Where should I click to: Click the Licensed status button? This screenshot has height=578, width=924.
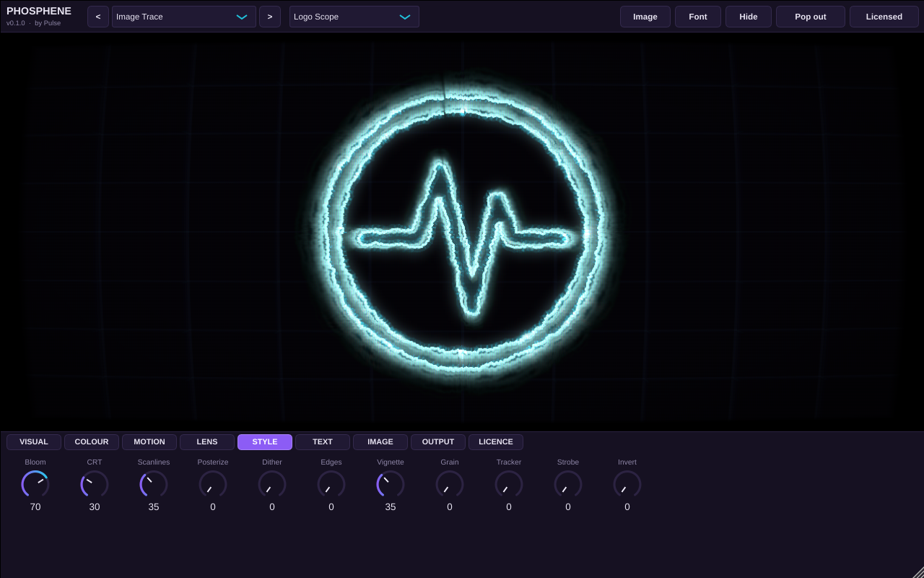pos(884,17)
